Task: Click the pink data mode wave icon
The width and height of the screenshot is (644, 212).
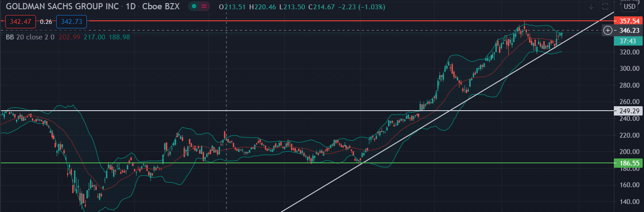Action: [203, 7]
